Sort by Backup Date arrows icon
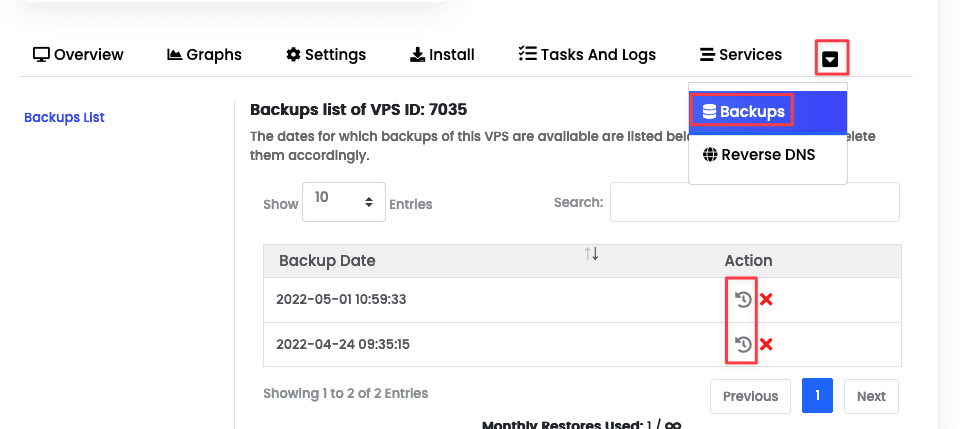This screenshot has width=962, height=429. tap(592, 254)
